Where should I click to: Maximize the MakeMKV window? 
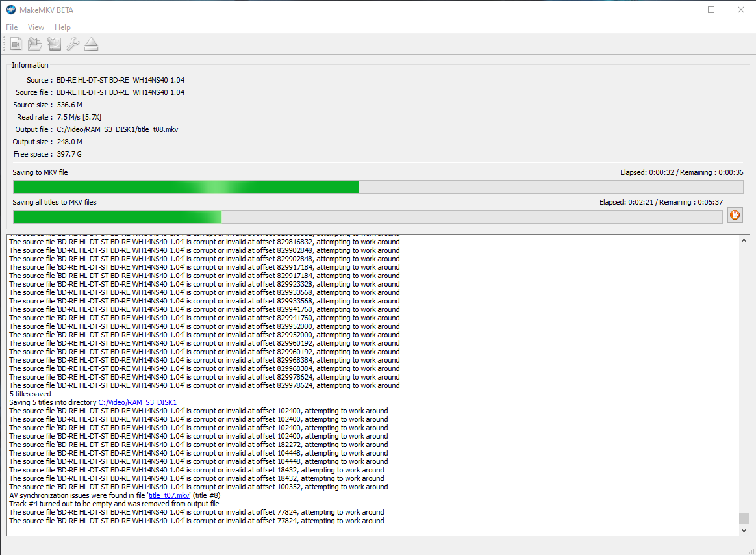point(711,10)
